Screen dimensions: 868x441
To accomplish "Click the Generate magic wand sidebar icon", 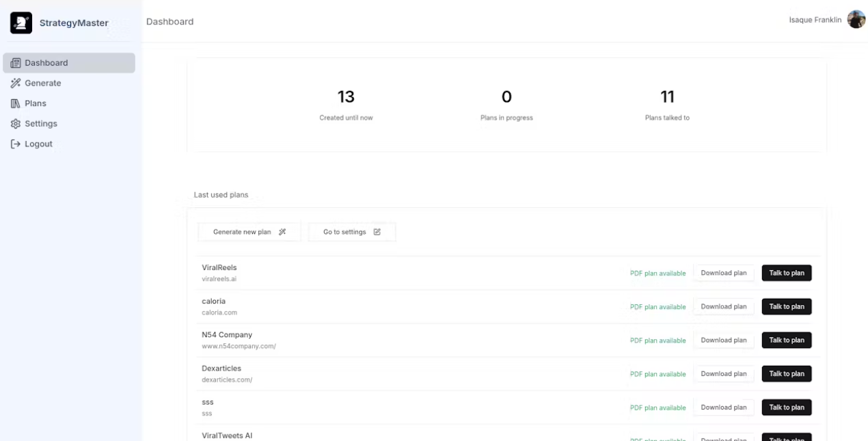I will pos(16,83).
